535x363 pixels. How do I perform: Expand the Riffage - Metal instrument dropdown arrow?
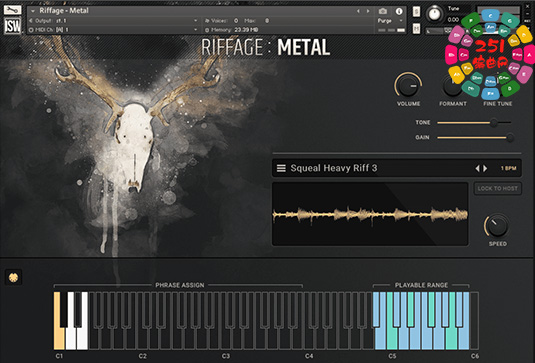[33, 11]
